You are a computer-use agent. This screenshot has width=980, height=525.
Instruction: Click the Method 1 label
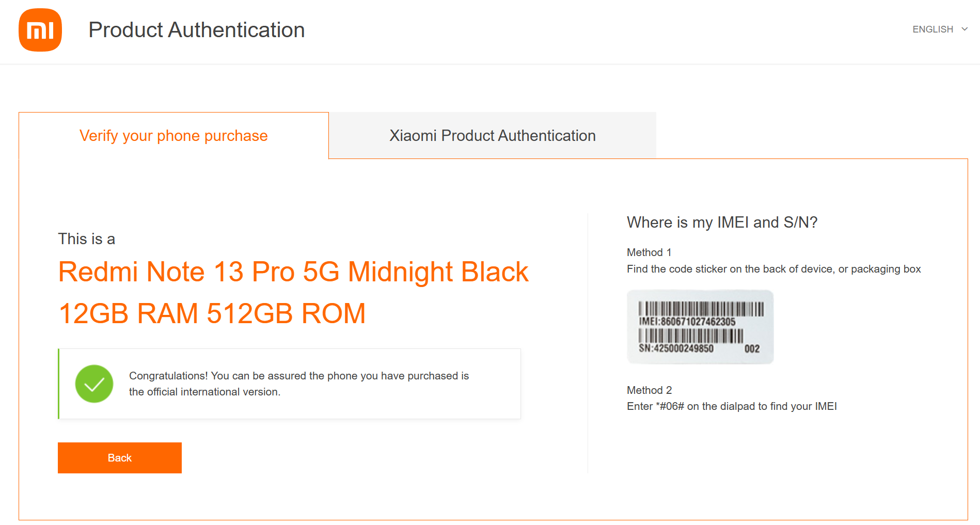(649, 252)
